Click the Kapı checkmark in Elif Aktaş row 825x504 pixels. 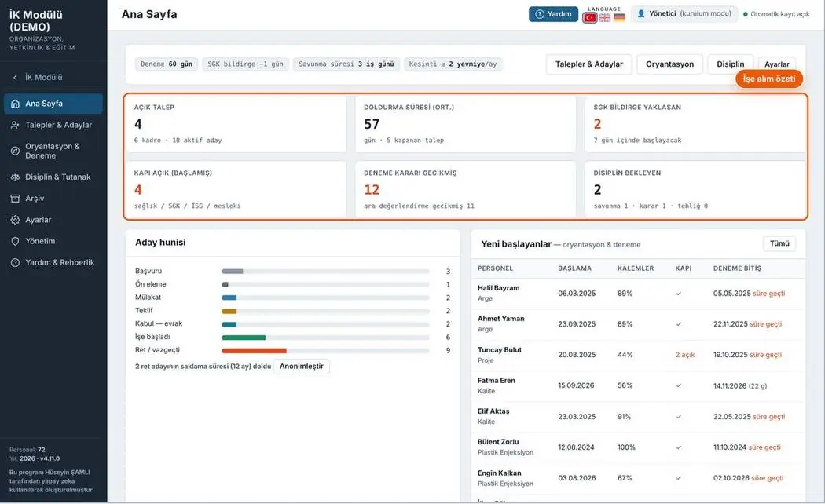coord(679,417)
